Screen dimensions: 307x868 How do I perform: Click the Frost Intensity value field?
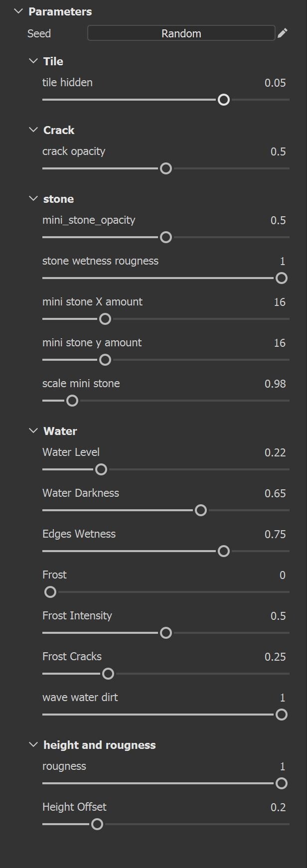[x=278, y=616]
